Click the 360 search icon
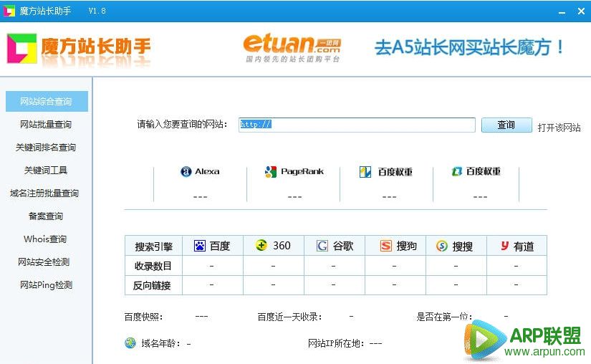The image size is (591, 364). pos(261,245)
